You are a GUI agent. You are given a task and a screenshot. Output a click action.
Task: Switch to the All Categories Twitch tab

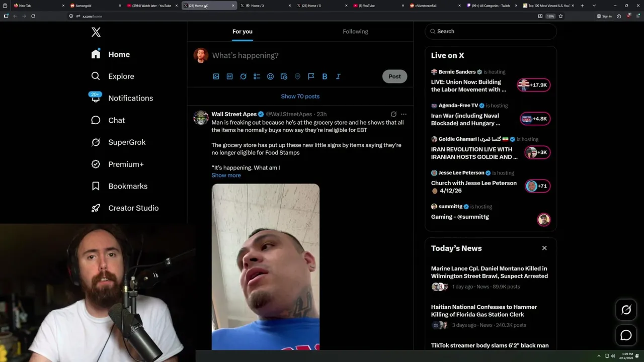point(491,6)
